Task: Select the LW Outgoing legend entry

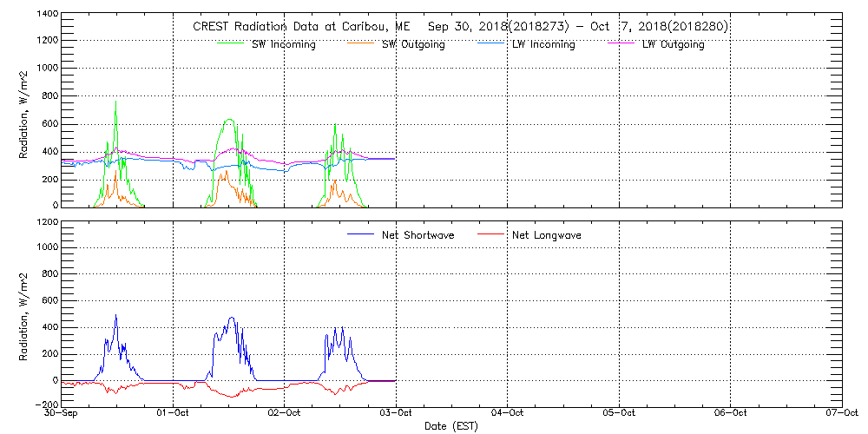Action: coord(673,44)
